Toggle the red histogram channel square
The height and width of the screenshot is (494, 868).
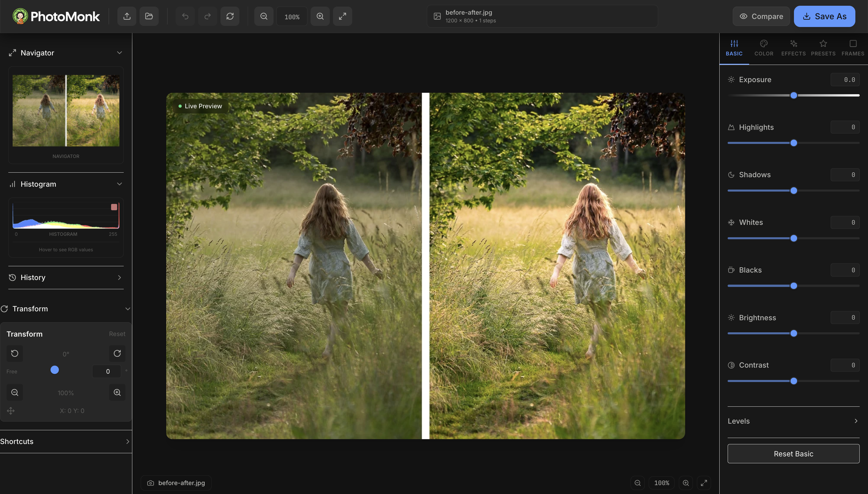[x=114, y=207]
